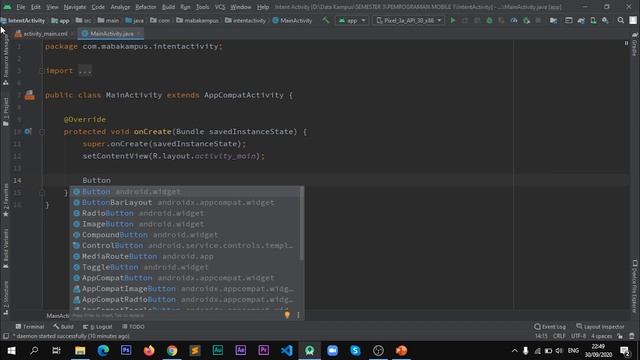
Task: Open the Build Variants side tab
Action: click(6, 248)
